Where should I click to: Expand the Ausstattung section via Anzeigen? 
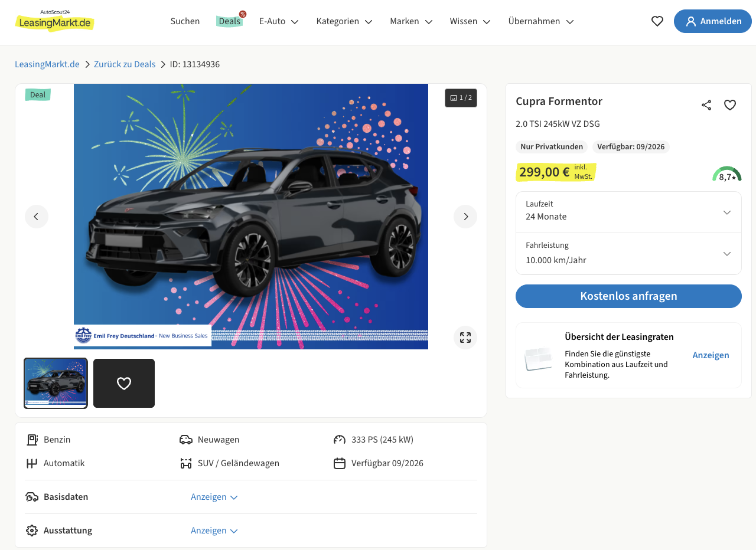pos(214,531)
